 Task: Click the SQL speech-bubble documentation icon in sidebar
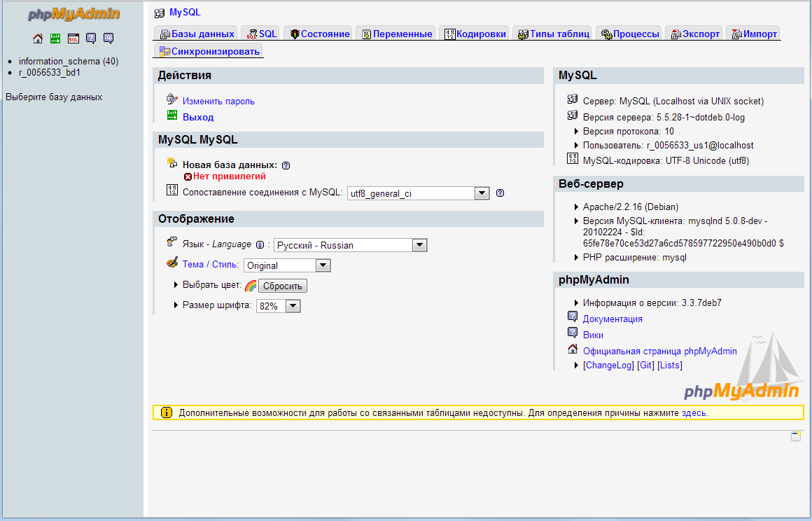pyautogui.click(x=108, y=39)
